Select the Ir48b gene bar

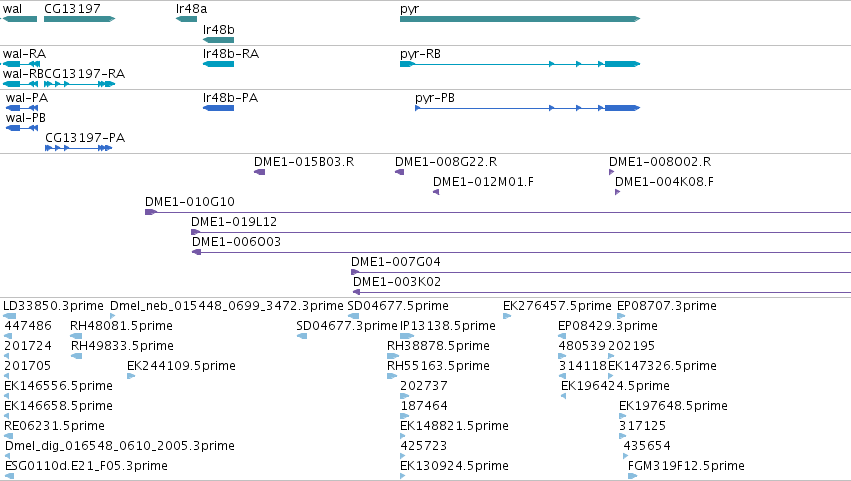[x=218, y=40]
